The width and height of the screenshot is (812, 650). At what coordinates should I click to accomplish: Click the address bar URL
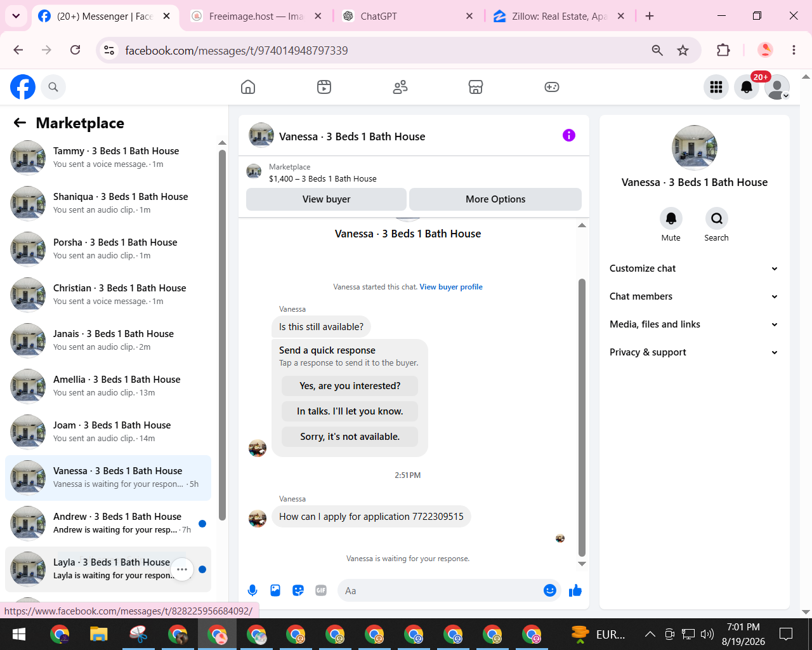(x=237, y=50)
